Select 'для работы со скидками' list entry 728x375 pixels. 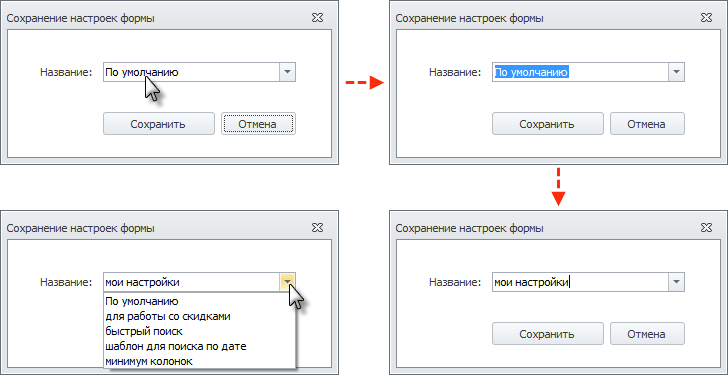[x=199, y=317]
